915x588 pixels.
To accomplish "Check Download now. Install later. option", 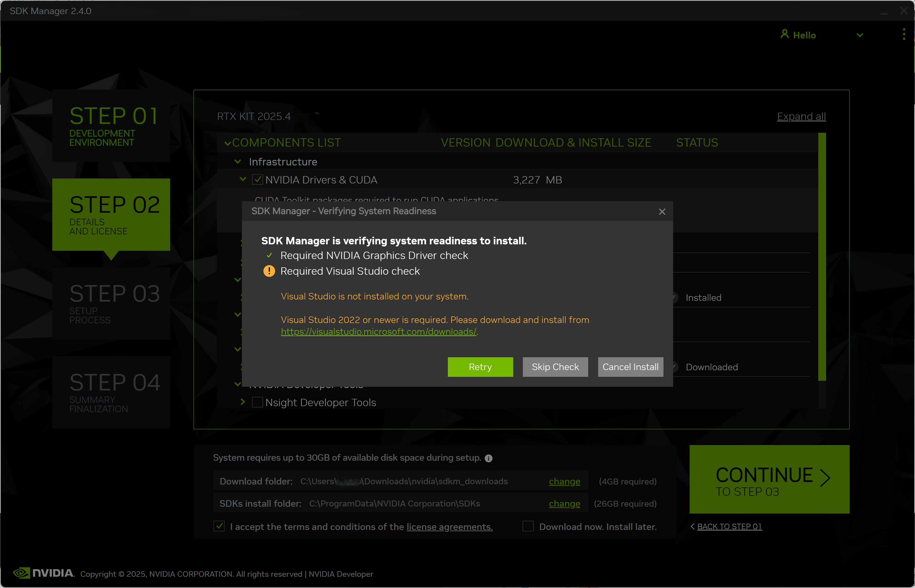I will pos(528,527).
